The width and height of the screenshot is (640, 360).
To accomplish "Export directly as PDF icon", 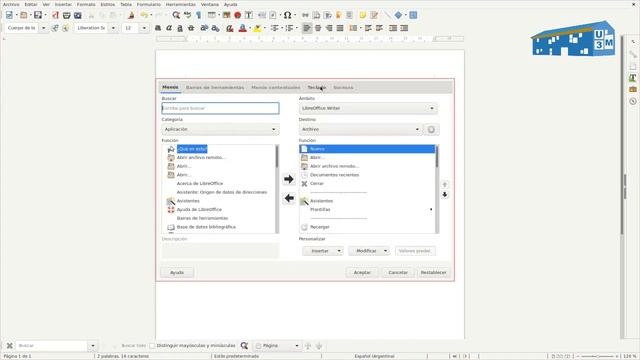I will pyautogui.click(x=55, y=15).
